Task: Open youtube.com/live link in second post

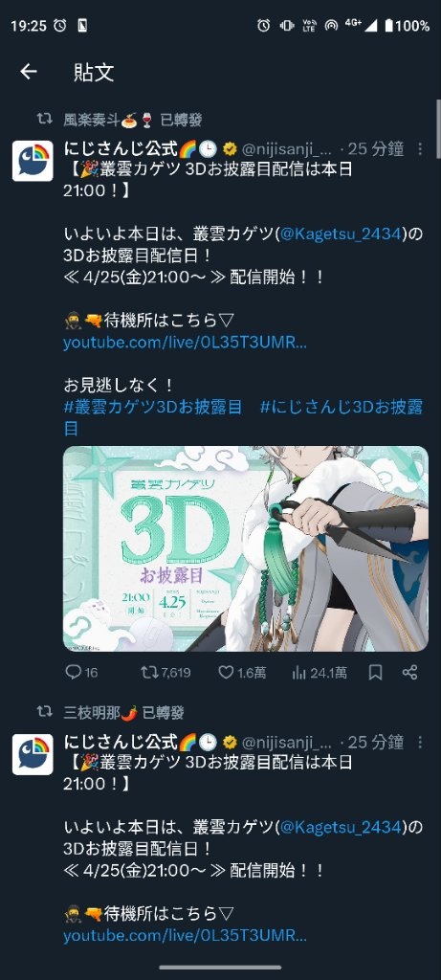Action: (185, 936)
